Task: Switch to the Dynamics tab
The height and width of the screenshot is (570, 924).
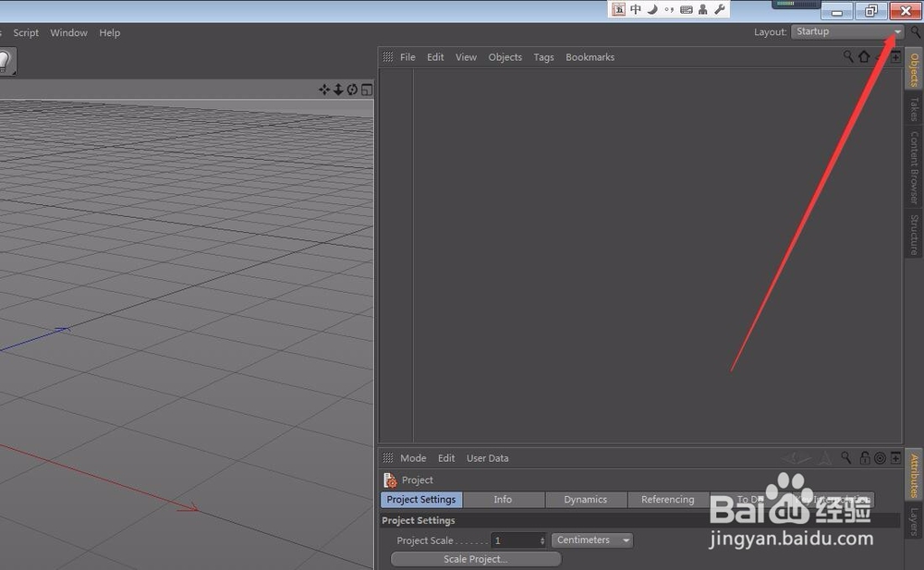Action: (x=586, y=499)
